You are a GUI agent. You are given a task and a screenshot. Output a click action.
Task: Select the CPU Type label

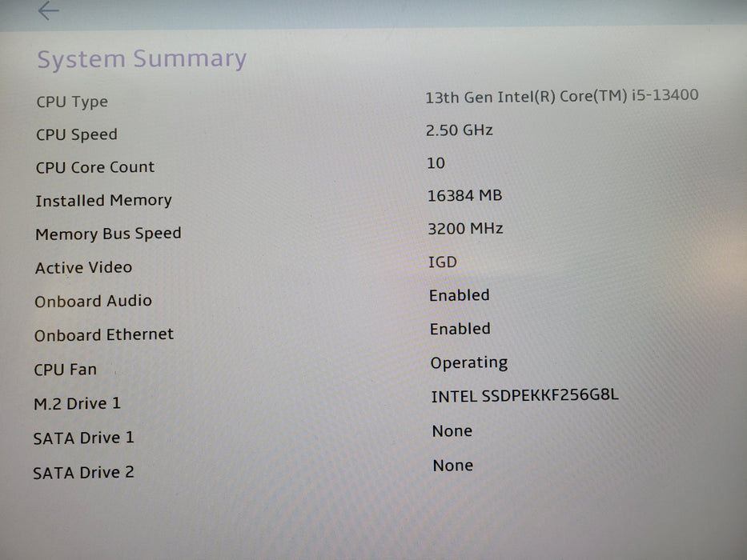tap(72, 102)
